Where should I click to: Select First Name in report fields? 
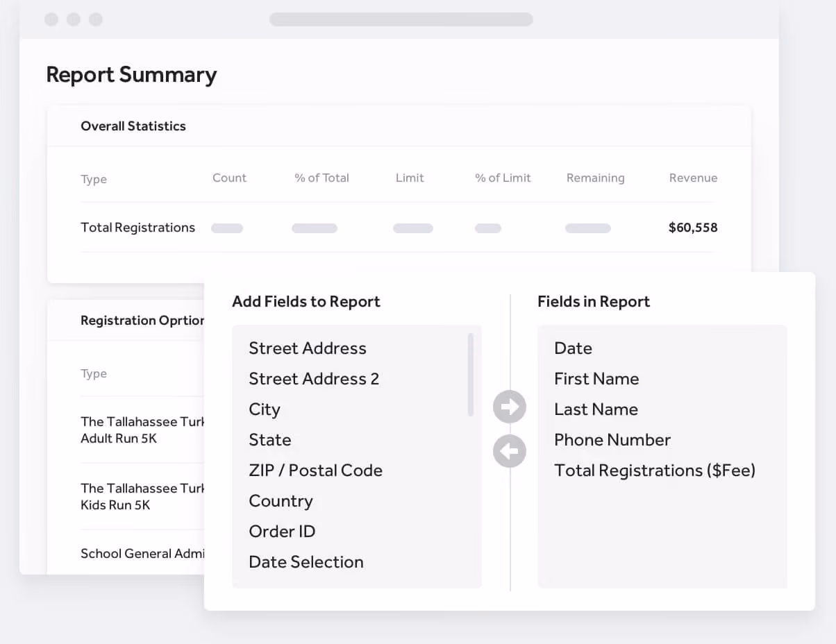(x=596, y=379)
